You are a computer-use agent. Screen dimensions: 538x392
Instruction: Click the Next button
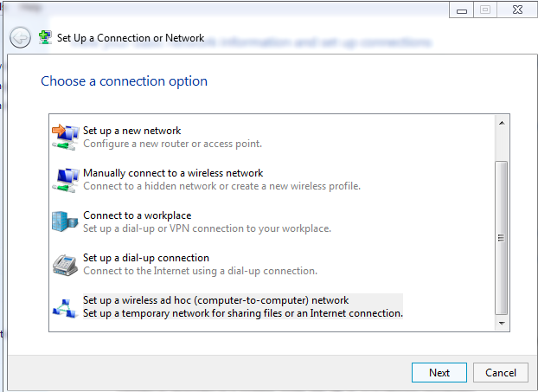click(439, 372)
